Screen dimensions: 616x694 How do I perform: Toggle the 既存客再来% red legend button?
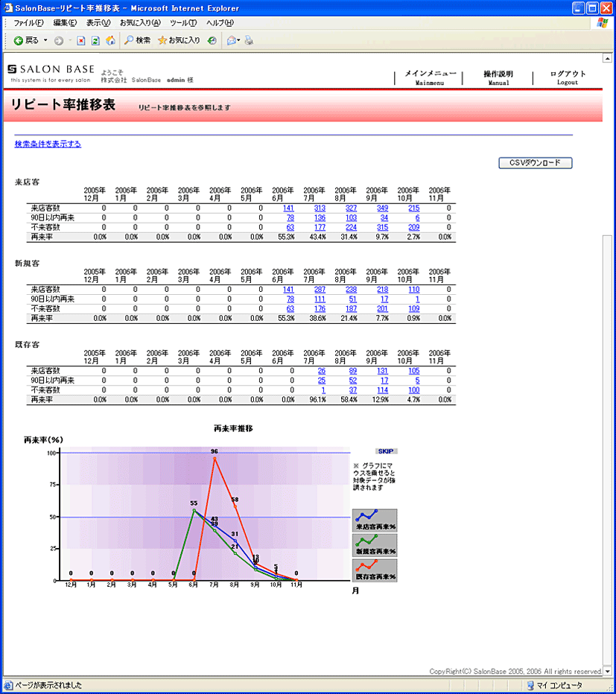(375, 570)
